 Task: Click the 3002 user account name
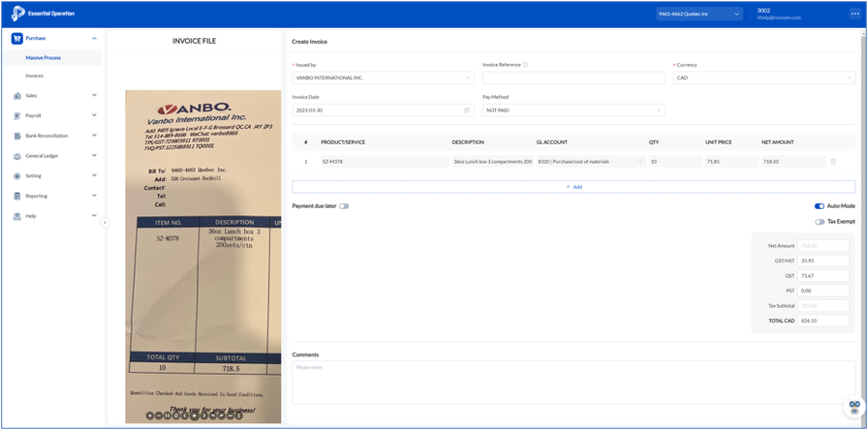click(764, 10)
